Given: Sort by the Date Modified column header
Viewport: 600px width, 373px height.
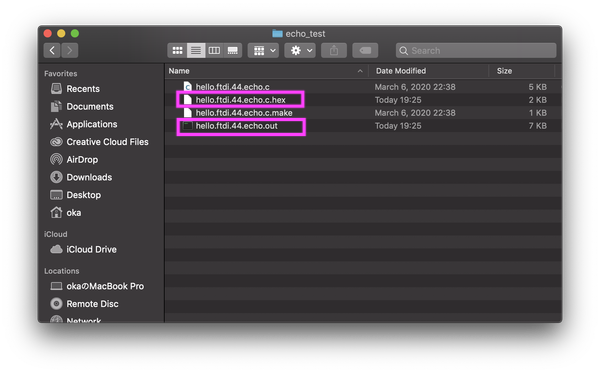Looking at the screenshot, I should pos(401,71).
